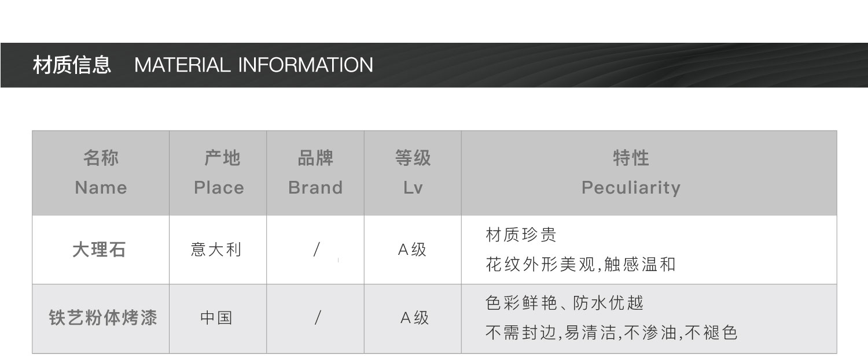
Task: Click the 等级 header text
Action: (x=413, y=158)
